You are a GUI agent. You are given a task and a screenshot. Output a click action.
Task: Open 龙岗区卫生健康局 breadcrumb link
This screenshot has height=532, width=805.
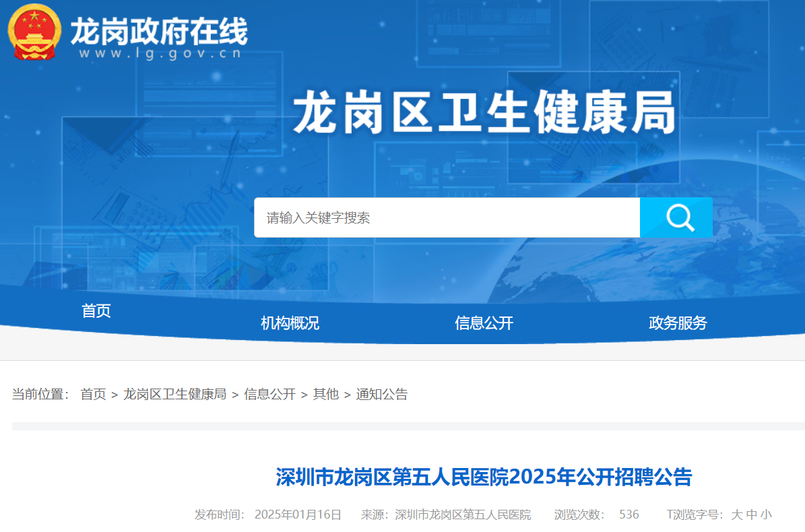coord(174,394)
